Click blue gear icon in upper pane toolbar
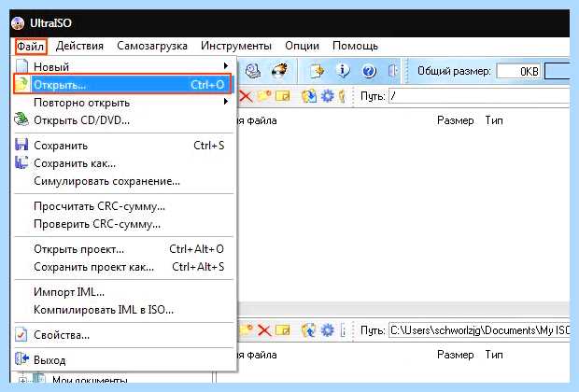This screenshot has width=579, height=392. point(327,96)
